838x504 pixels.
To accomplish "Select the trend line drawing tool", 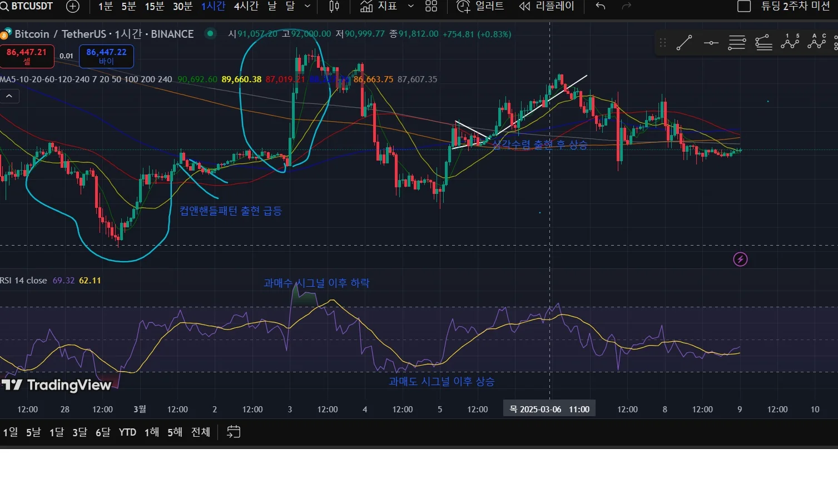I will tap(684, 43).
